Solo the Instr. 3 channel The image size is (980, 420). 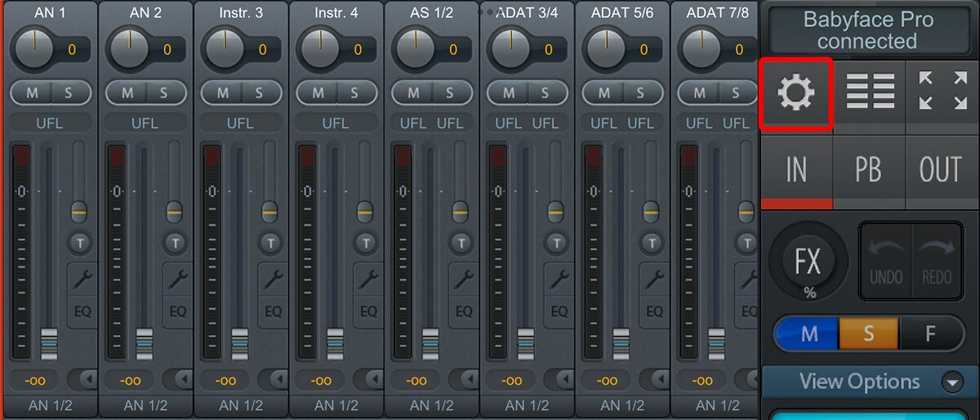point(259,92)
